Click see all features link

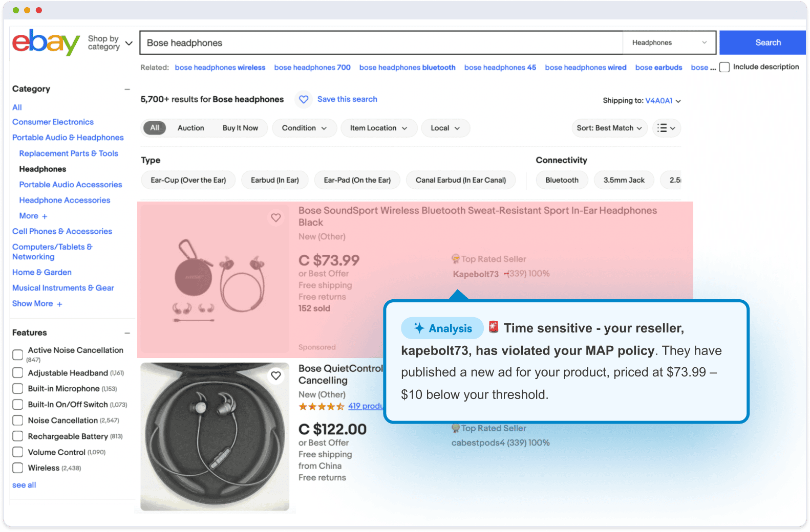click(x=24, y=485)
